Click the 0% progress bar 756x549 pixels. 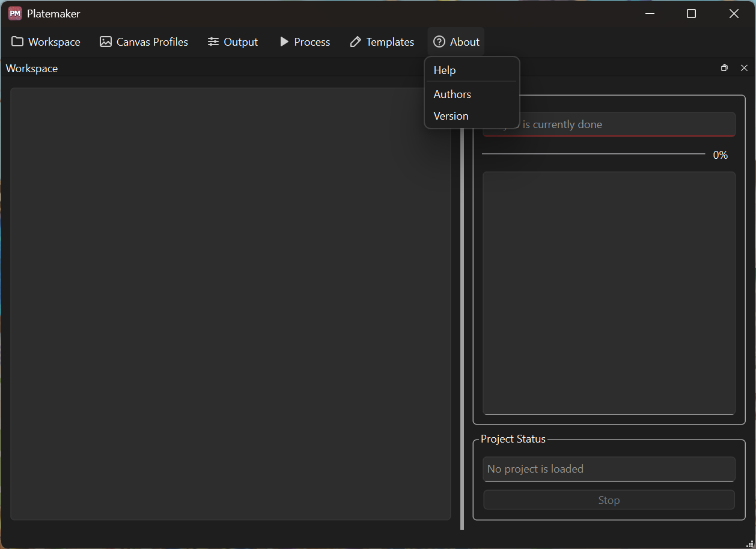[593, 154]
